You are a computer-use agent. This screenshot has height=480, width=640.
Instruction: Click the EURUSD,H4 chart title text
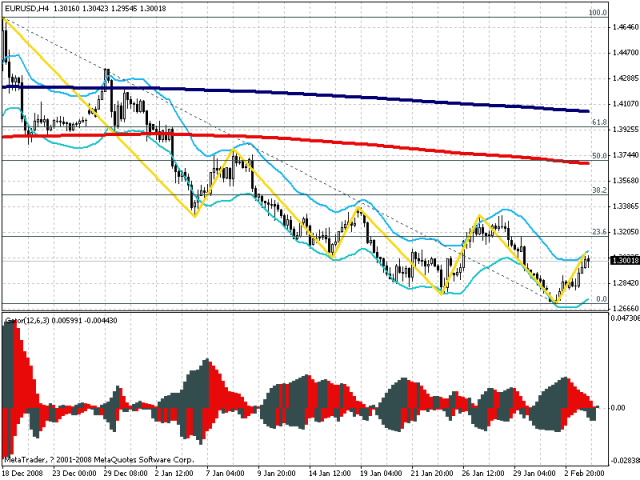[85, 8]
